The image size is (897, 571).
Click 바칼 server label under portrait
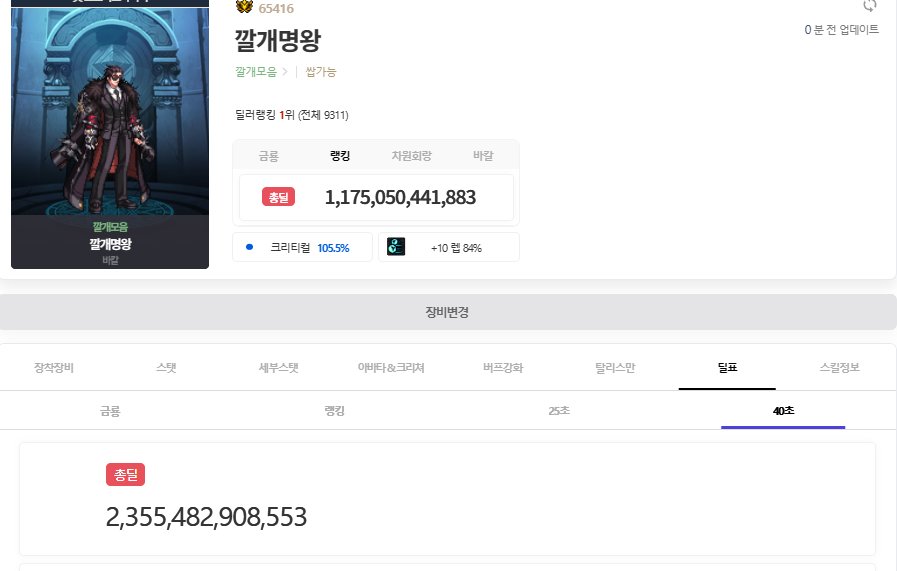110,260
